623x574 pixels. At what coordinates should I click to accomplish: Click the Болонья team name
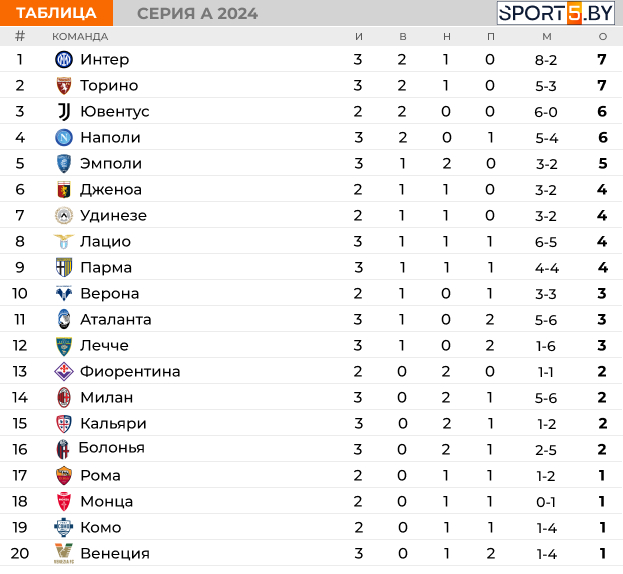112,448
